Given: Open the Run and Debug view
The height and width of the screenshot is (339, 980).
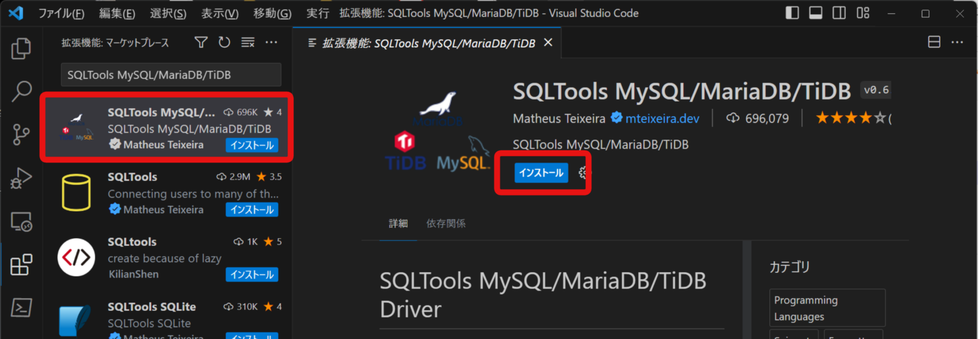Looking at the screenshot, I should pos(21,178).
